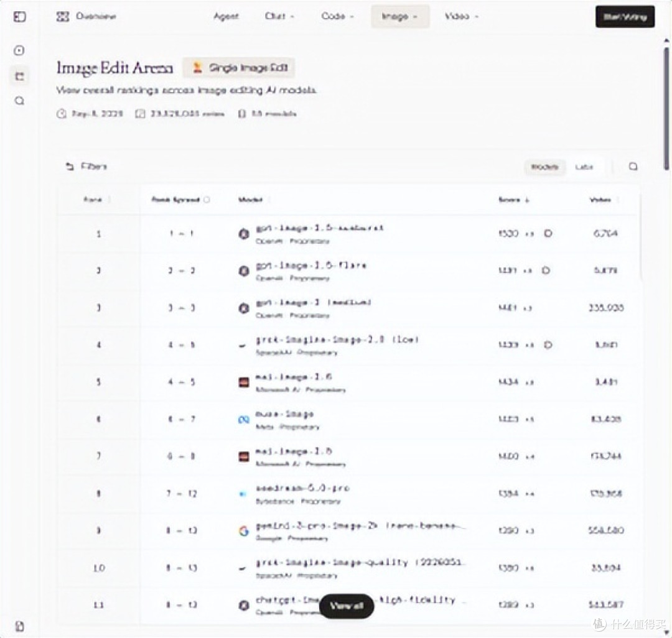Click xAI logo beside grok-imagine-image-2.0

point(243,345)
